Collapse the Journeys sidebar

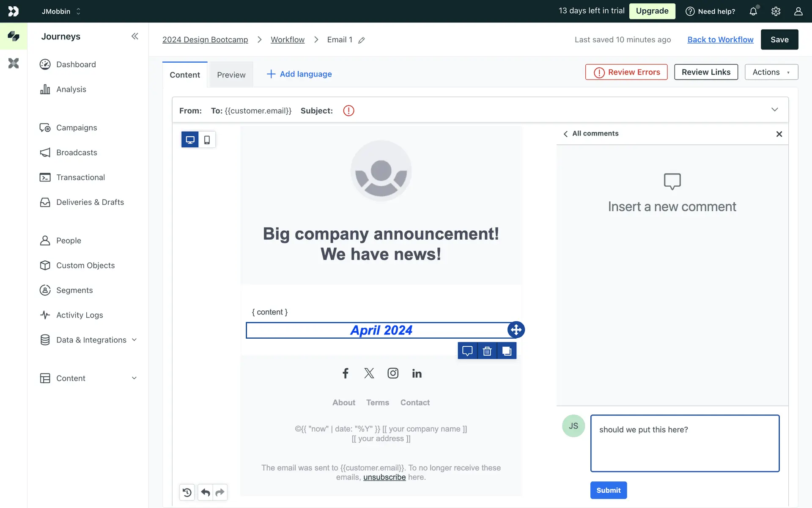click(x=134, y=36)
